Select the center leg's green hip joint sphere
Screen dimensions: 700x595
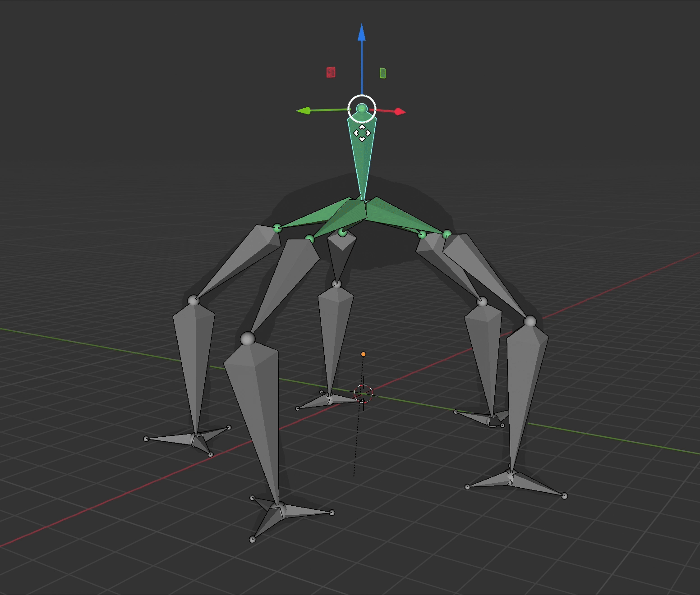(342, 233)
